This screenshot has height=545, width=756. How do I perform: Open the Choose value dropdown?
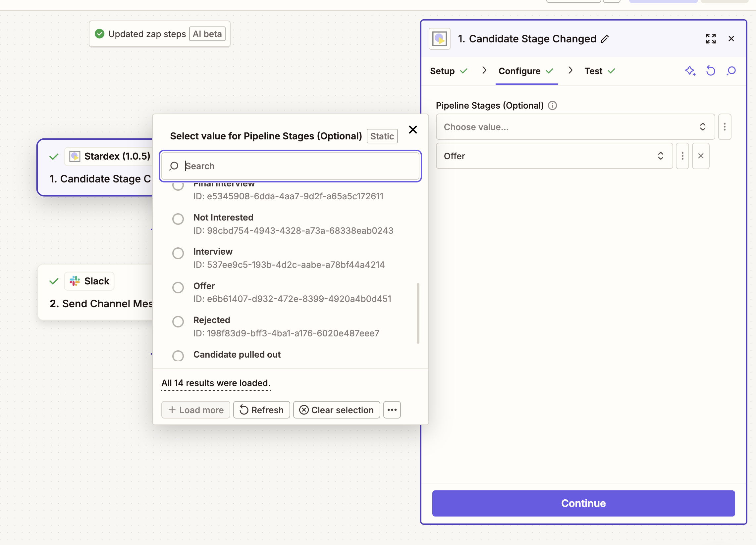575,127
